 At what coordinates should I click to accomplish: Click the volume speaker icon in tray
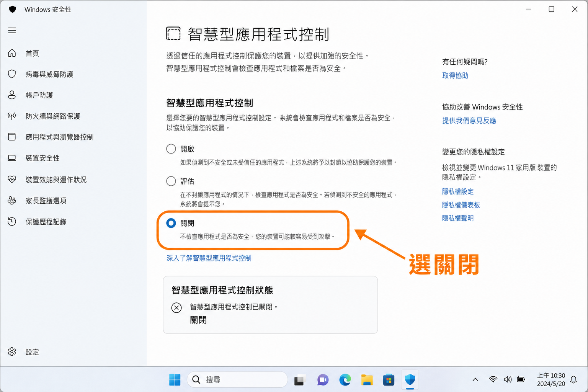[x=508, y=379]
